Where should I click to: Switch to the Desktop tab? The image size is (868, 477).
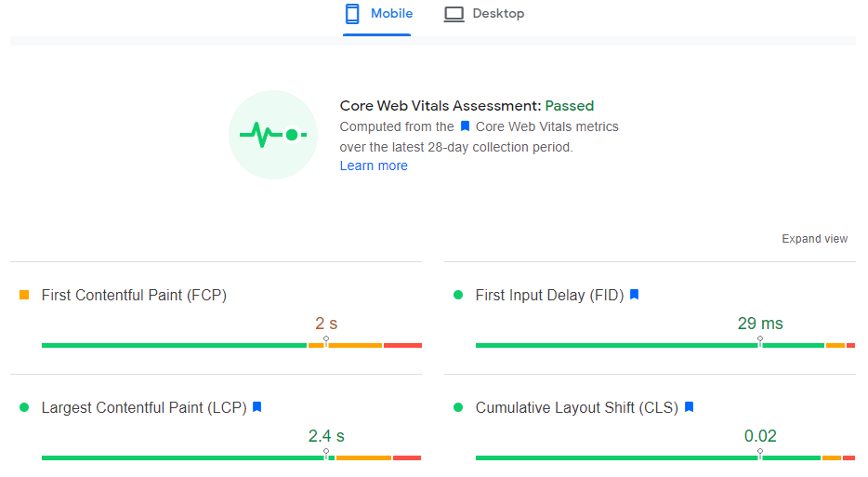[484, 14]
